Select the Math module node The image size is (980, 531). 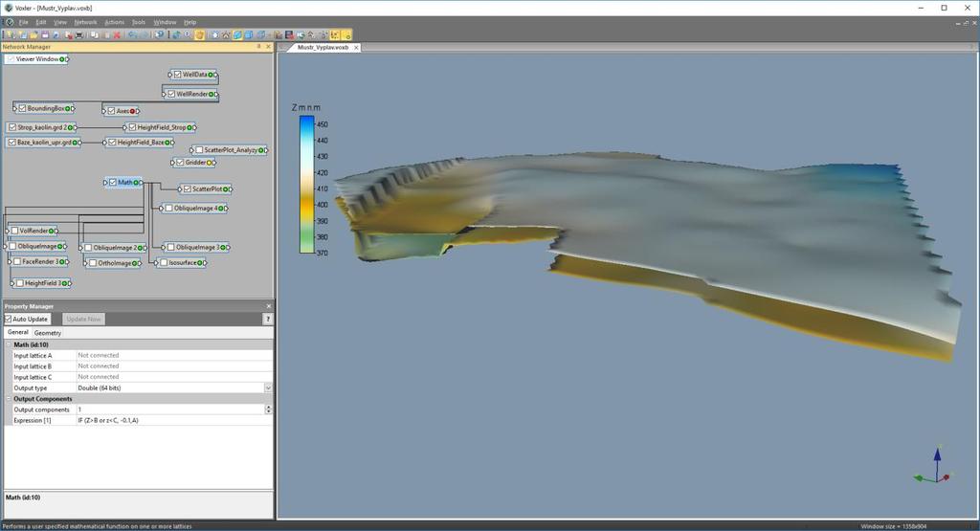pos(123,183)
